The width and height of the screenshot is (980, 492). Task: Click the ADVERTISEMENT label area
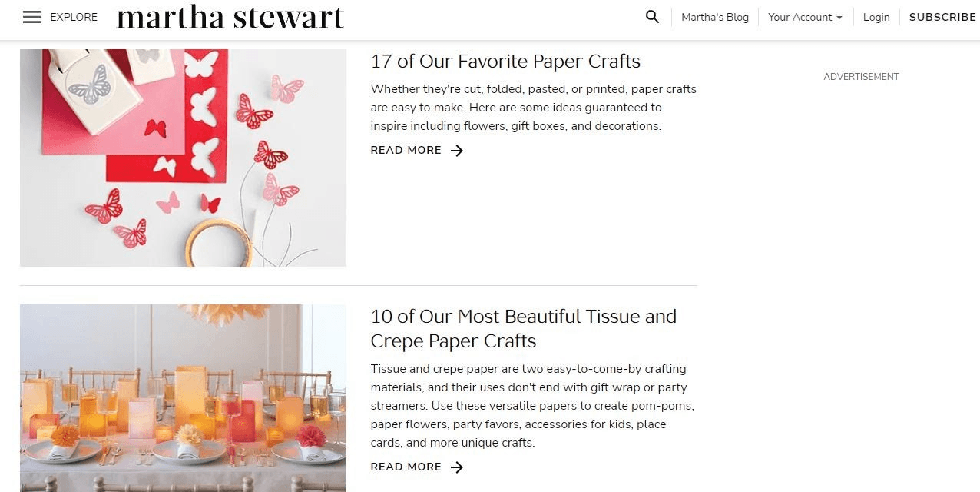[861, 77]
